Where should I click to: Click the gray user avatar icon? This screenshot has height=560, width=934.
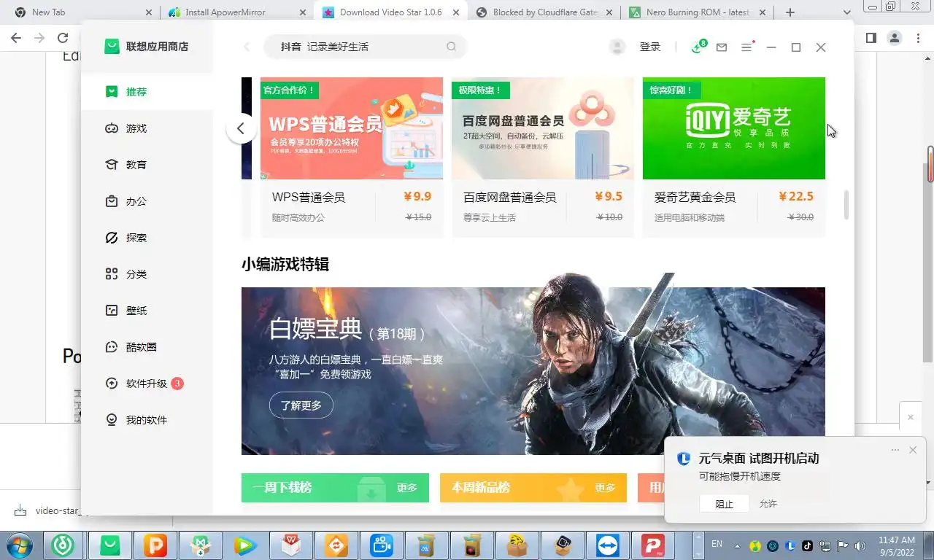tap(617, 47)
